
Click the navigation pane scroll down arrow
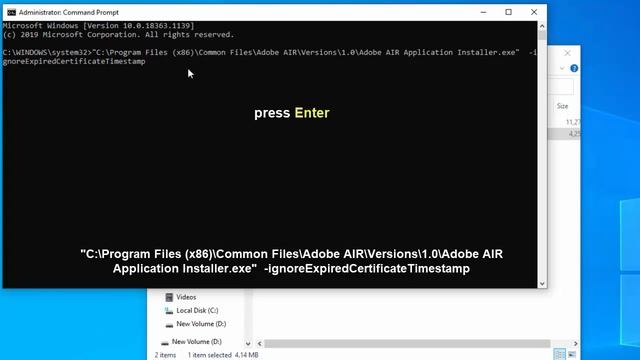[248, 343]
